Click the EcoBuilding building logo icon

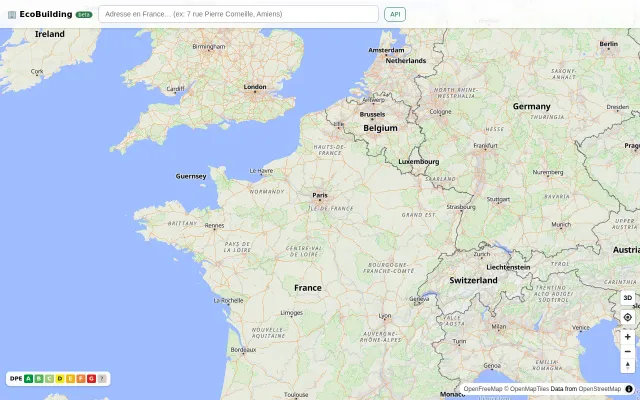[x=12, y=15]
